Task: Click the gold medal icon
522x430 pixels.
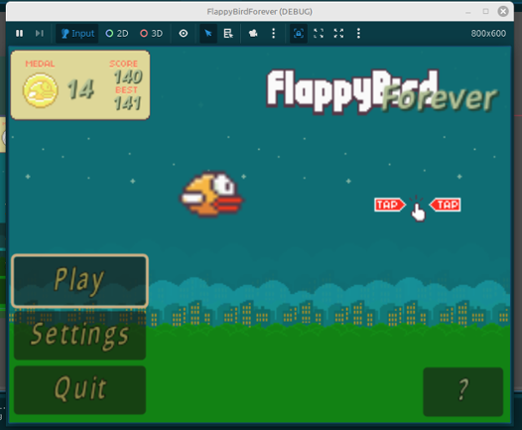Action: point(40,90)
